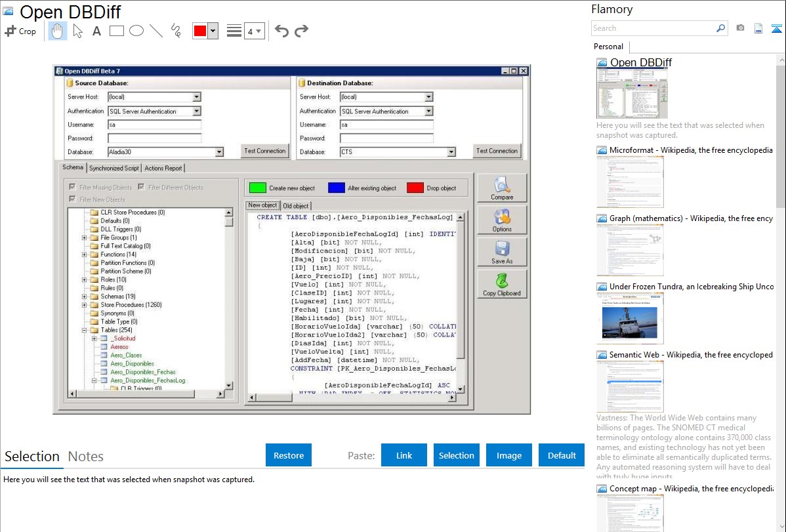
Task: Pick the rectangle drawing tool
Action: tap(116, 31)
